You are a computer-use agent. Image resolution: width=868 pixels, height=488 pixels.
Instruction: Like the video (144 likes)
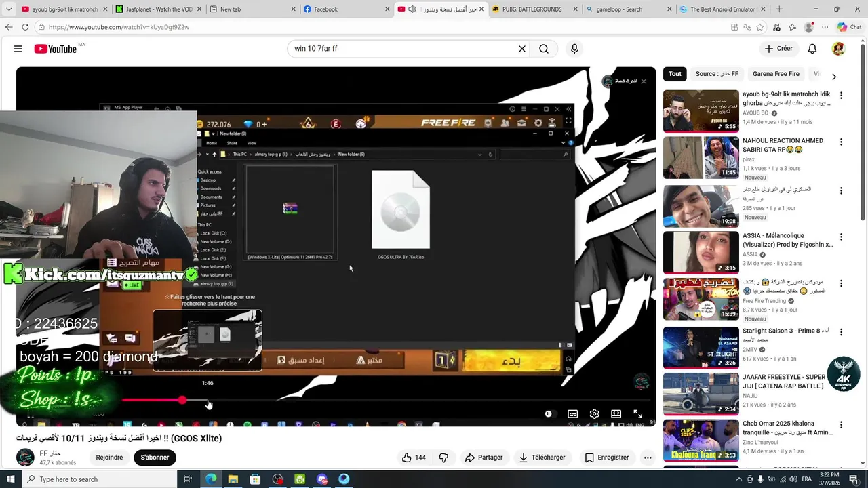coord(413,457)
